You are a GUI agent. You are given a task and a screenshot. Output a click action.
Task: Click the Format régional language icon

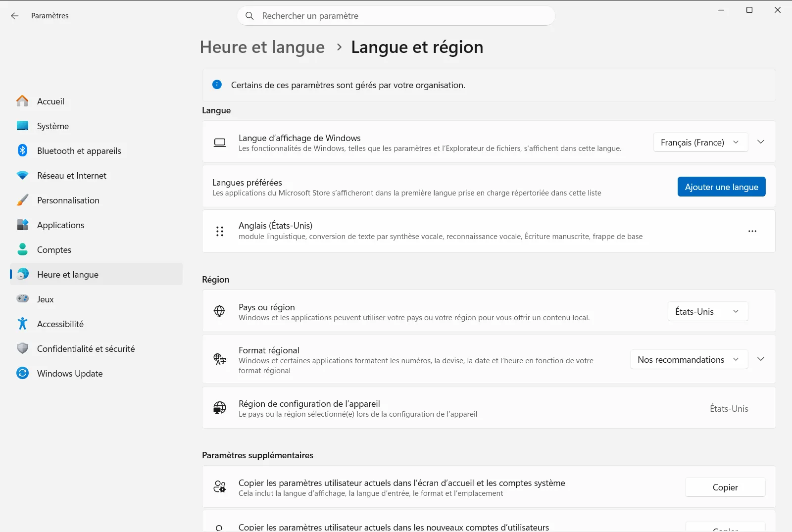[x=219, y=359]
